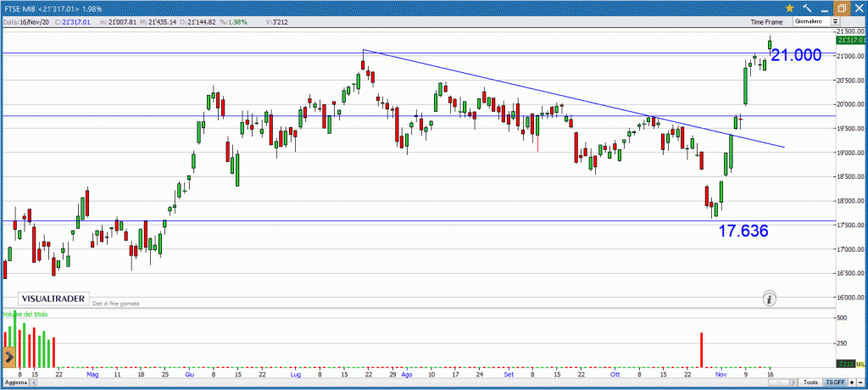The height and width of the screenshot is (390, 868).
Task: Click the 'Dati di fine giornata' text
Action: click(115, 304)
